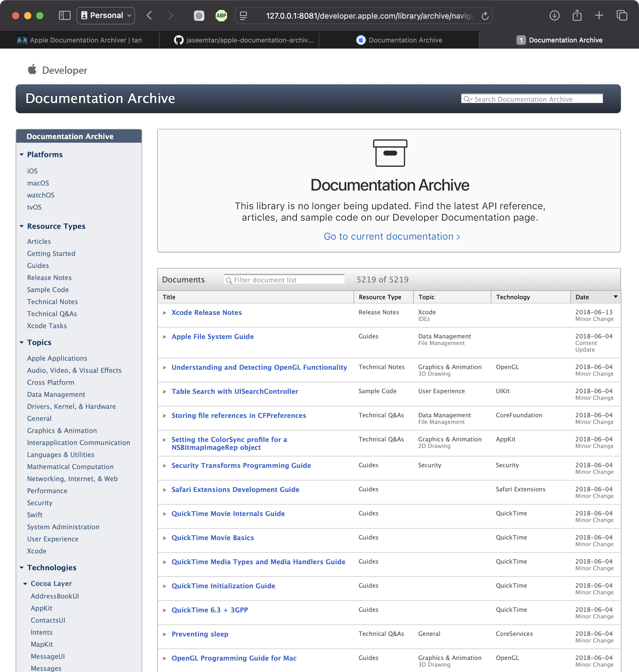The width and height of the screenshot is (639, 672).
Task: Open Safari Extensions Development Guide
Action: click(235, 490)
